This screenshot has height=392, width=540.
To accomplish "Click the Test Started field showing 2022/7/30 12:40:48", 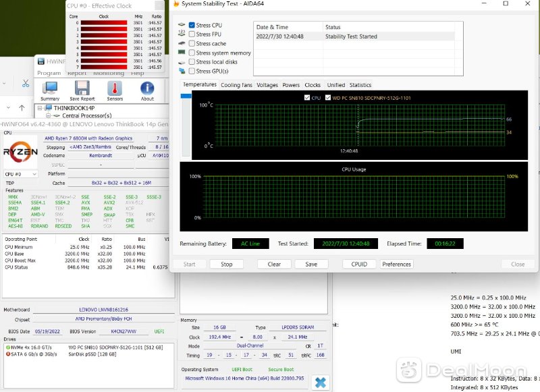I will 346,244.
